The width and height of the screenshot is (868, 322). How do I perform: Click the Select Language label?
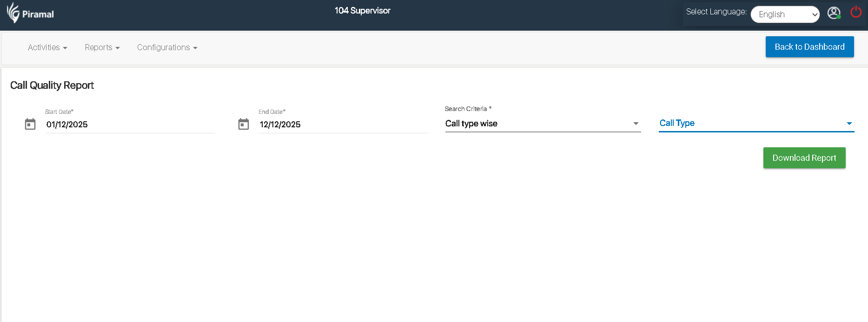pos(716,12)
